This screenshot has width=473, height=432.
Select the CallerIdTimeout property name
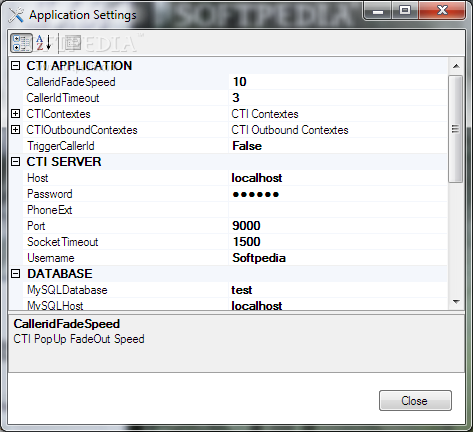coord(63,98)
